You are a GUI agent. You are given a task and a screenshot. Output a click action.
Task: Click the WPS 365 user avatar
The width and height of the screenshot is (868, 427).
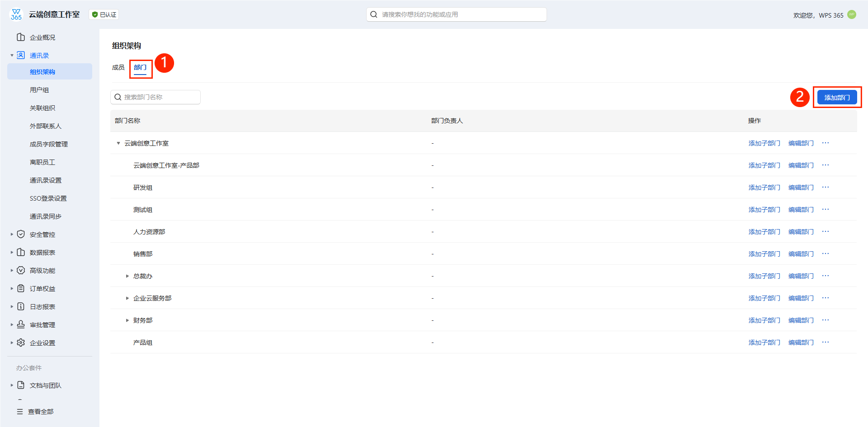click(852, 14)
